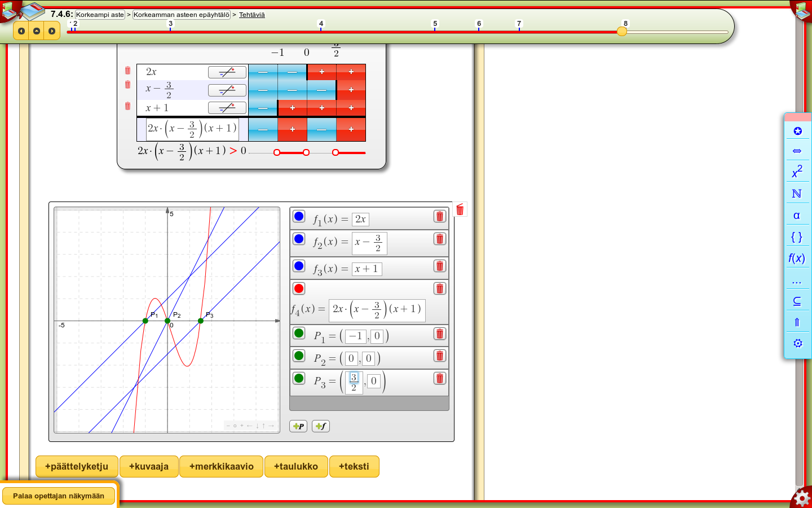
Task: Click P1 x-coordinate field with −1
Action: [x=356, y=336]
